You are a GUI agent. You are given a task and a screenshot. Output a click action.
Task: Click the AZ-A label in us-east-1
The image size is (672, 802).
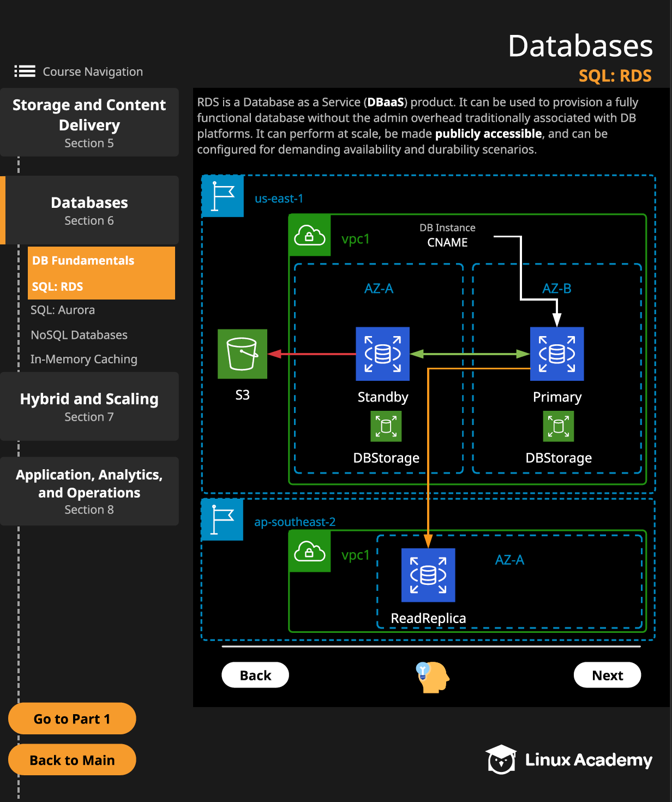click(379, 288)
